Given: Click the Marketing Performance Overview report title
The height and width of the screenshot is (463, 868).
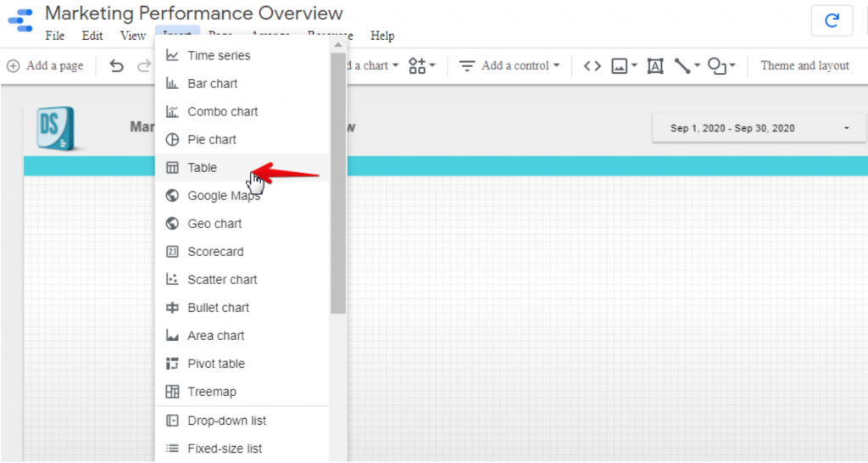Looking at the screenshot, I should click(194, 14).
